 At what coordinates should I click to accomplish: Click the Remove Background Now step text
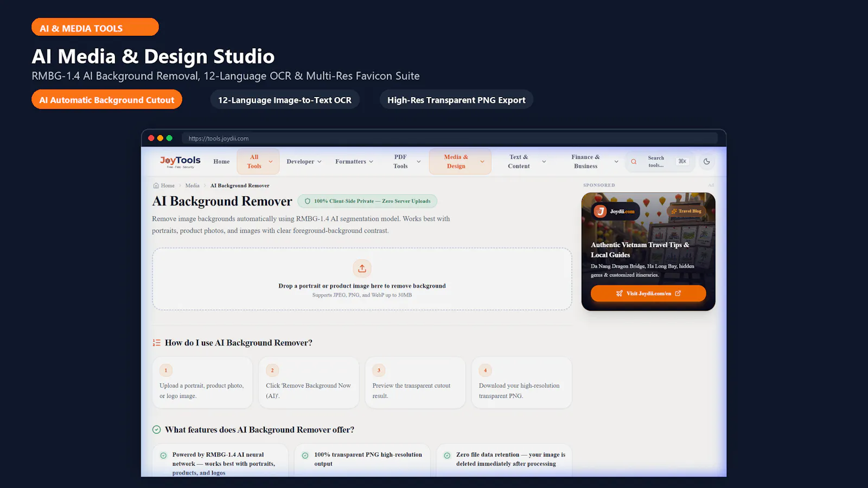308,390
